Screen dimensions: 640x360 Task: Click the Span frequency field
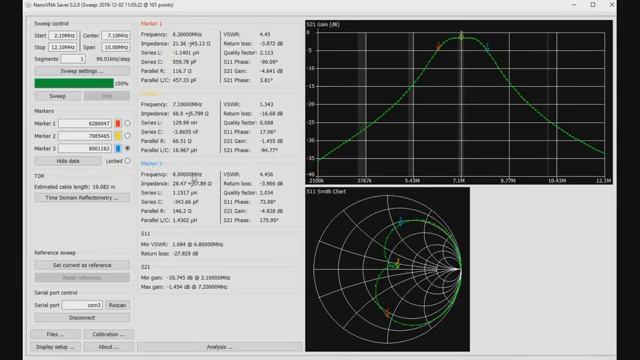point(116,47)
